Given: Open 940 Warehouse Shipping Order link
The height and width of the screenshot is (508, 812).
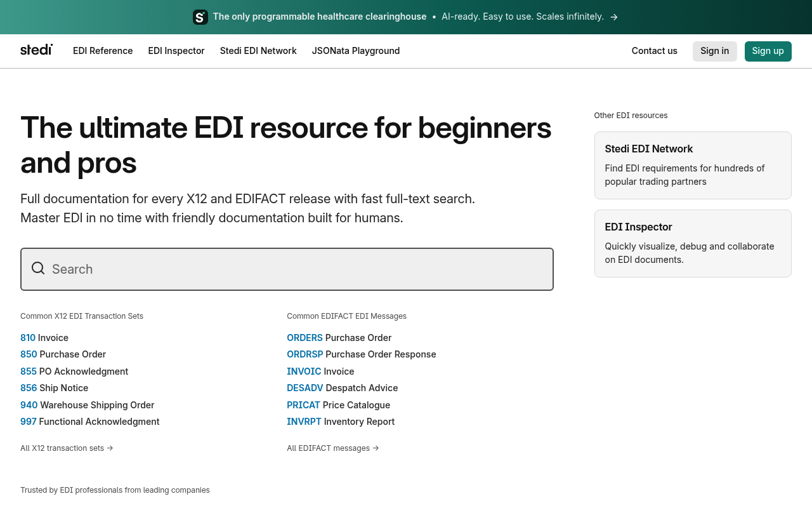Looking at the screenshot, I should [x=88, y=405].
